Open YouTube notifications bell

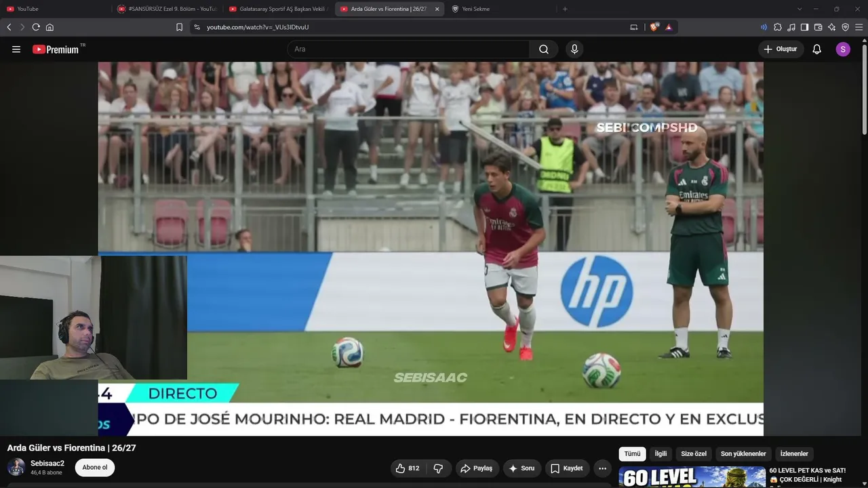[x=817, y=49]
